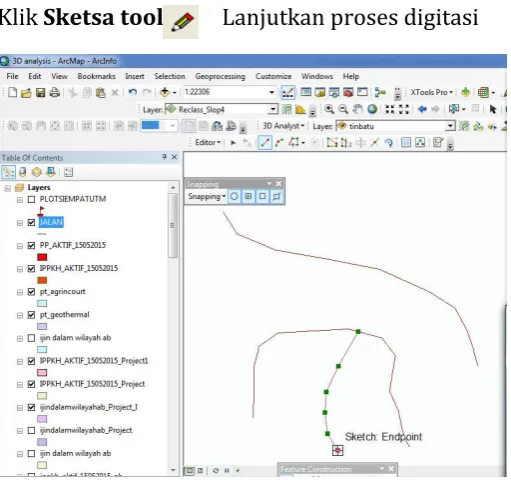The height and width of the screenshot is (480, 511).
Task: Open Reclass_Slop4 layer dropdown
Action: (x=273, y=109)
